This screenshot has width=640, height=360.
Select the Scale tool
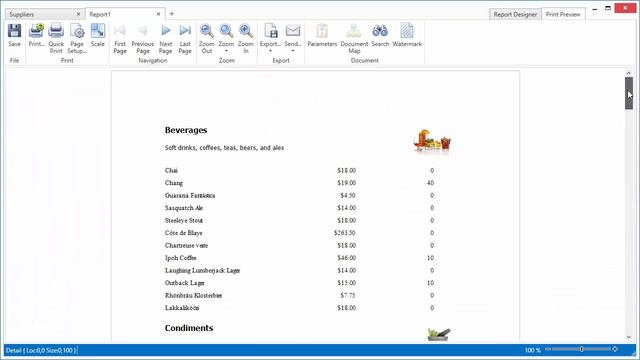click(x=98, y=31)
